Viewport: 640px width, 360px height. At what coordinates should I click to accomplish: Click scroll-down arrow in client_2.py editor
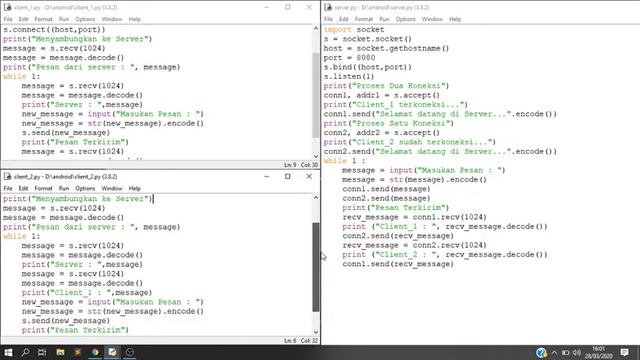tap(316, 332)
